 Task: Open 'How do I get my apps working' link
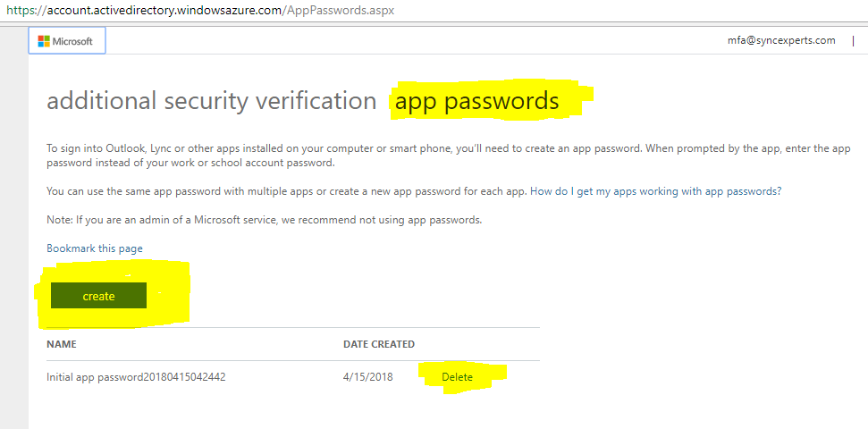tap(656, 191)
